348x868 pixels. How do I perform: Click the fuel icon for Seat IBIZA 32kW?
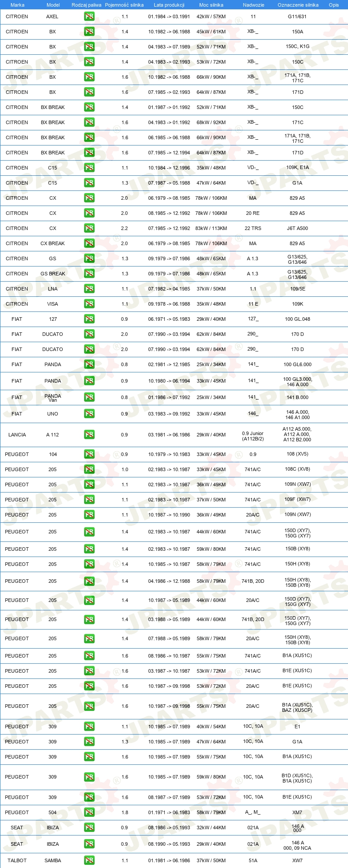(89, 828)
